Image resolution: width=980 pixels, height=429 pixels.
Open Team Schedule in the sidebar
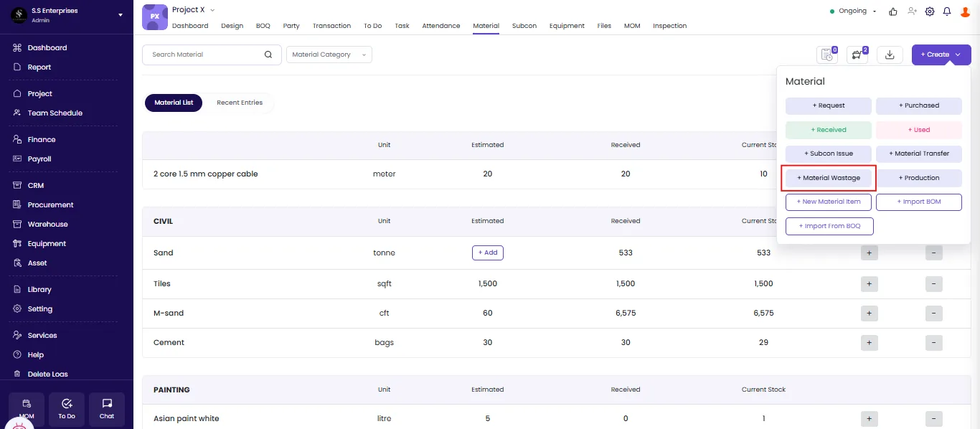[55, 113]
